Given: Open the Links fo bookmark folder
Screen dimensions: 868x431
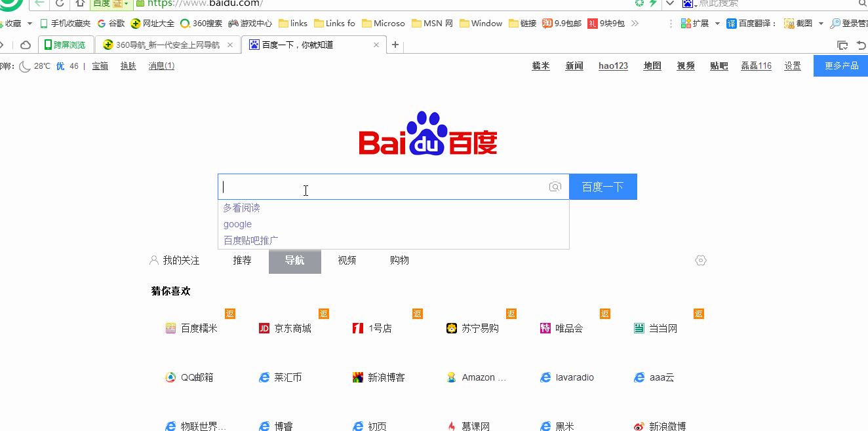Looking at the screenshot, I should [335, 24].
